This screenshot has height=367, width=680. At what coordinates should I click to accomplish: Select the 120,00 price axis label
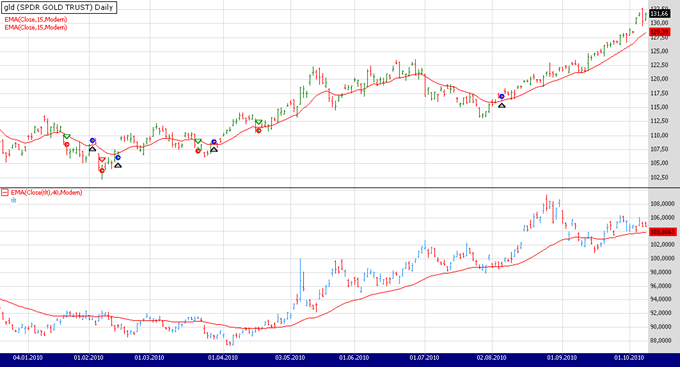tap(659, 79)
